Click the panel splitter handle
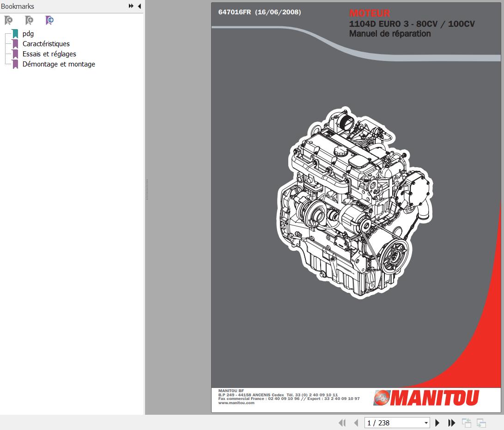504x430 pixels. coord(147,190)
